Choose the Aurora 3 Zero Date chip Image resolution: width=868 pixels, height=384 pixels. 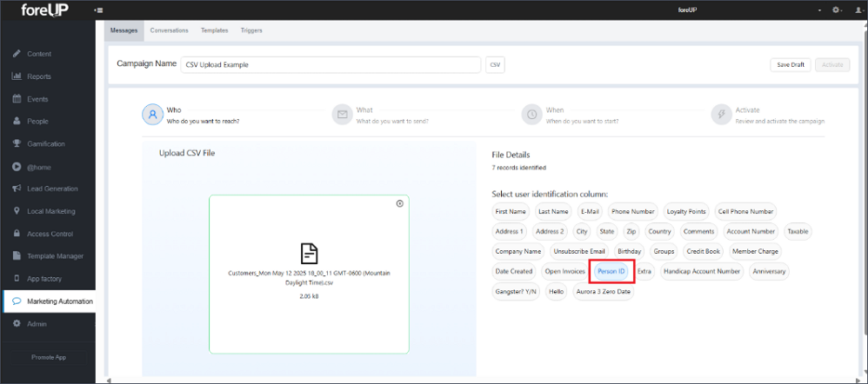(604, 292)
